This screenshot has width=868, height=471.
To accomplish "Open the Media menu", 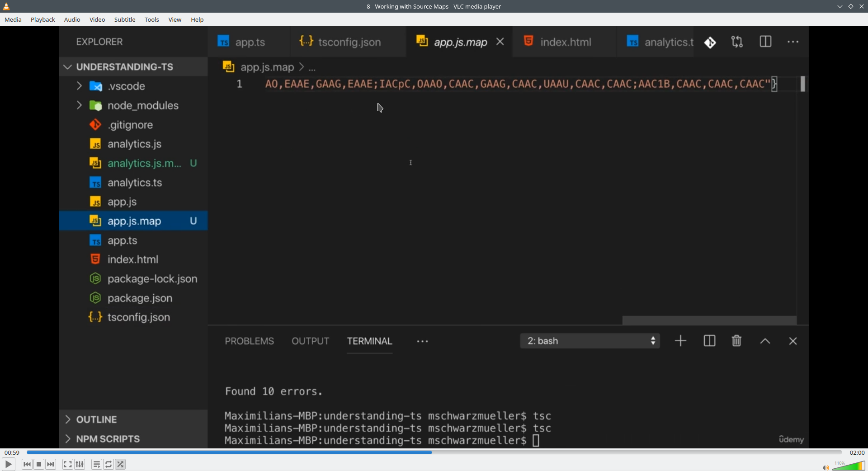I will click(13, 20).
